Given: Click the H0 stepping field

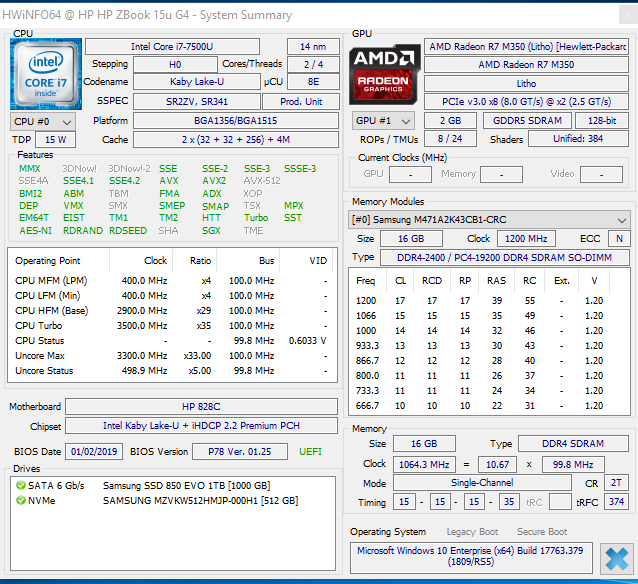Looking at the screenshot, I should (175, 64).
